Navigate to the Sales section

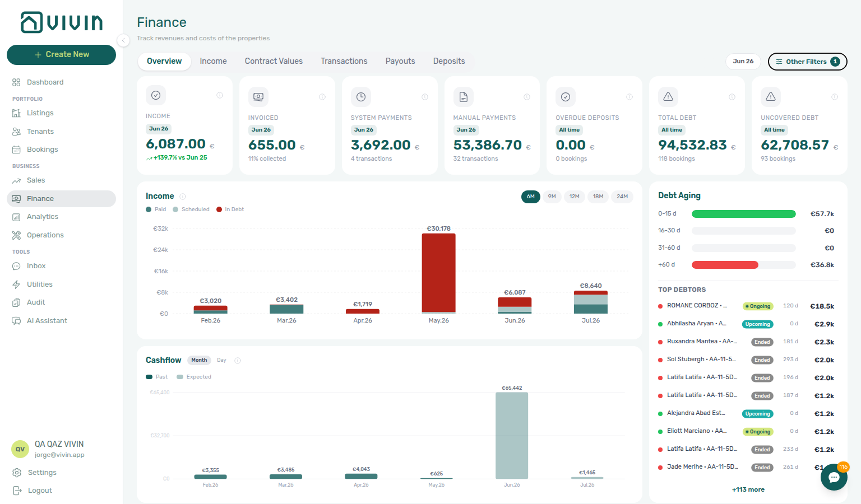(61, 180)
